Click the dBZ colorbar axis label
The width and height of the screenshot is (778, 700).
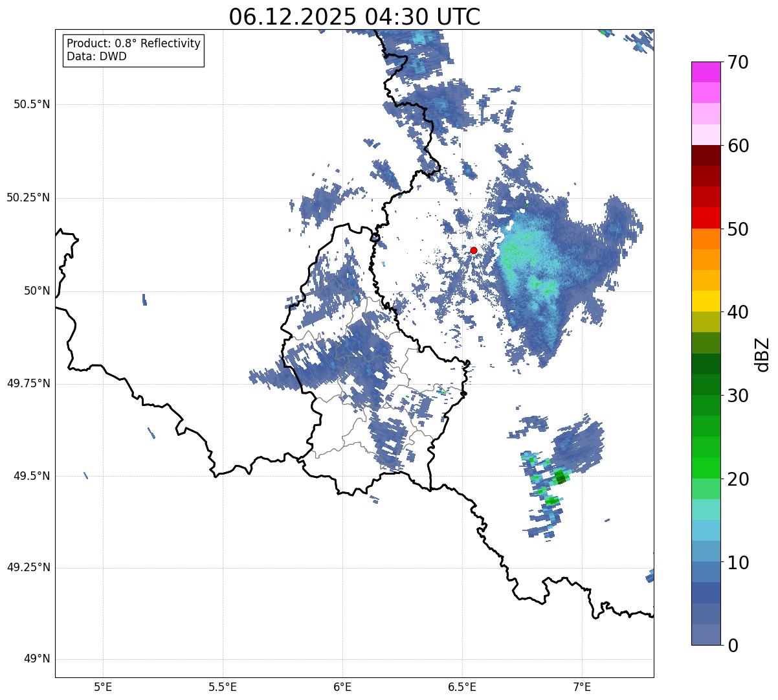click(762, 354)
